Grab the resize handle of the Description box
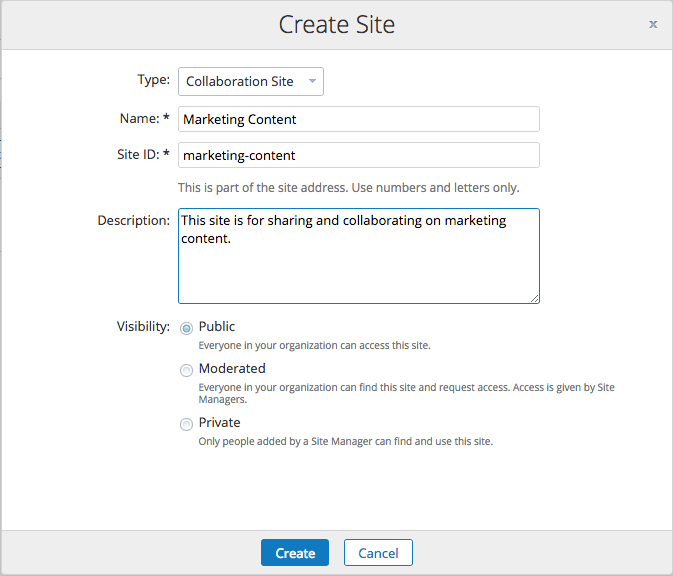Viewport: 673px width, 576px height. [x=534, y=299]
